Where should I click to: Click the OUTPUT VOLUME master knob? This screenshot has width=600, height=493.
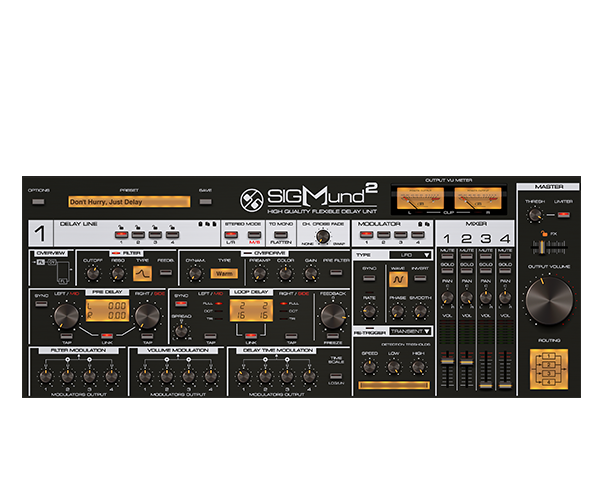pyautogui.click(x=549, y=301)
